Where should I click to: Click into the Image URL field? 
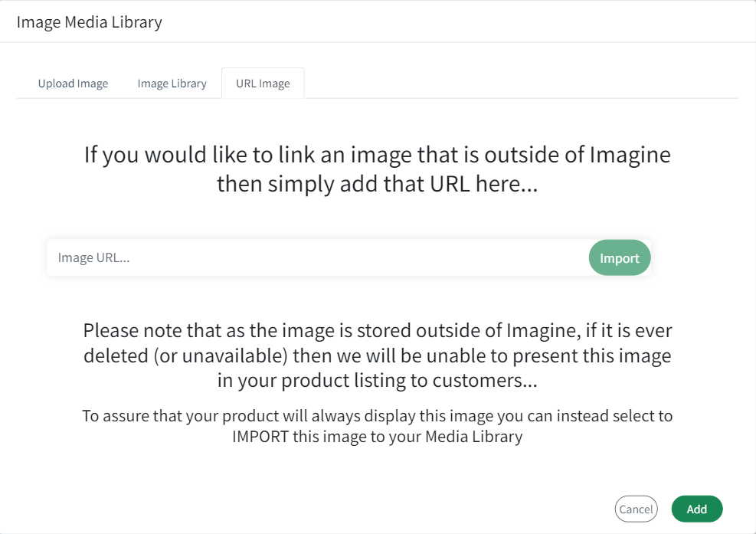point(318,257)
